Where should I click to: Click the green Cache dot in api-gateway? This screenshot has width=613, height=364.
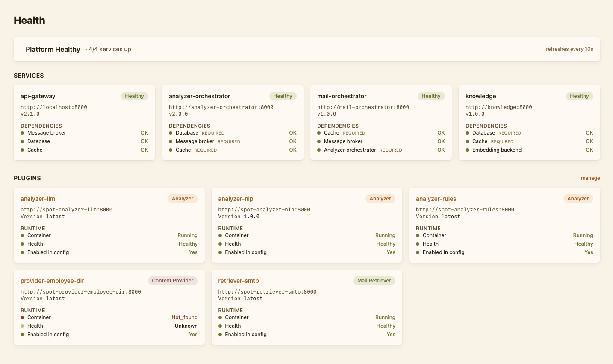[x=22, y=150]
